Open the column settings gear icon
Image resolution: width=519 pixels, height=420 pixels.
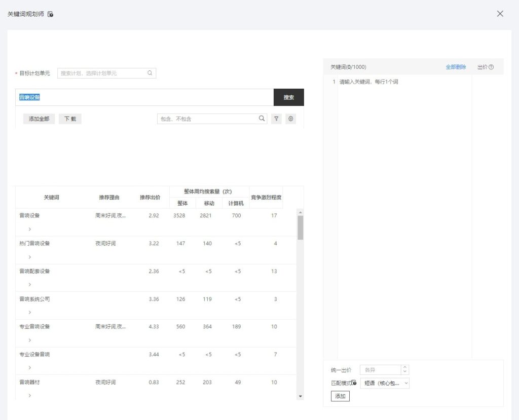[x=290, y=118]
